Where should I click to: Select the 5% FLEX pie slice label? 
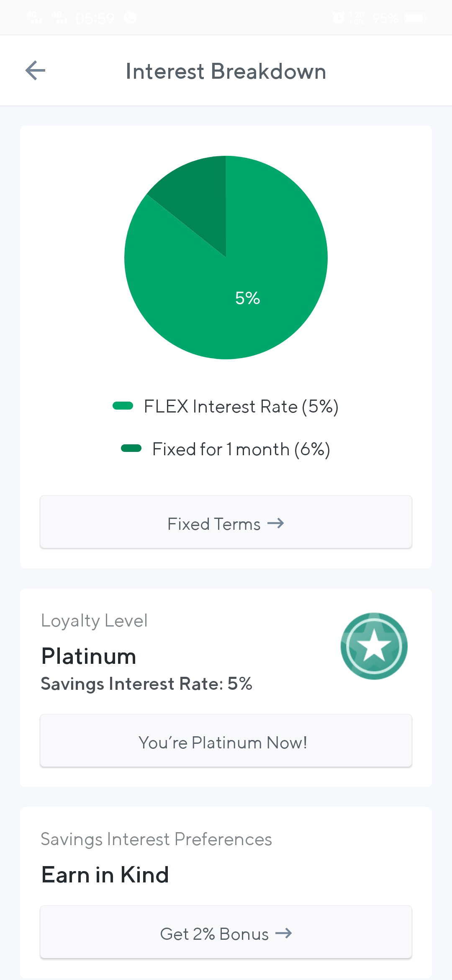point(248,298)
